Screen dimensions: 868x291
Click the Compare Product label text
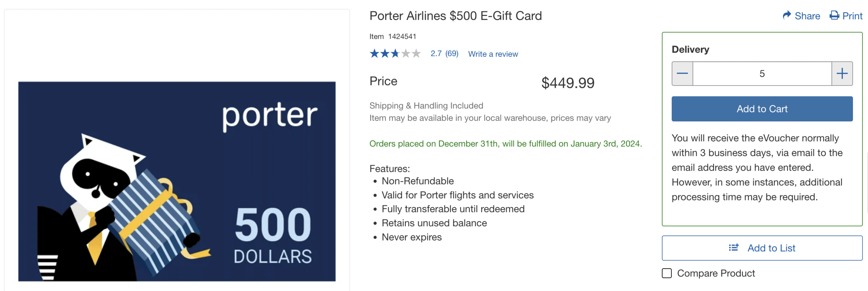pyautogui.click(x=716, y=273)
